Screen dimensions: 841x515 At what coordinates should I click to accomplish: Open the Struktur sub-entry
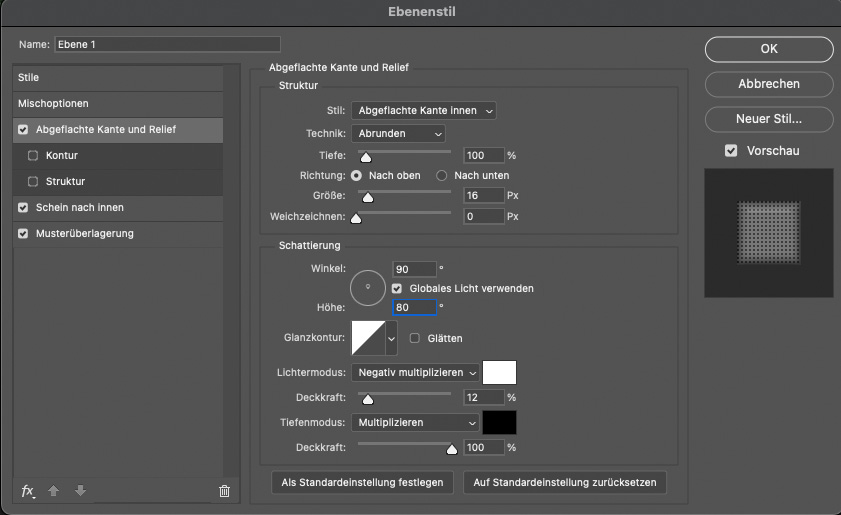tap(118, 181)
